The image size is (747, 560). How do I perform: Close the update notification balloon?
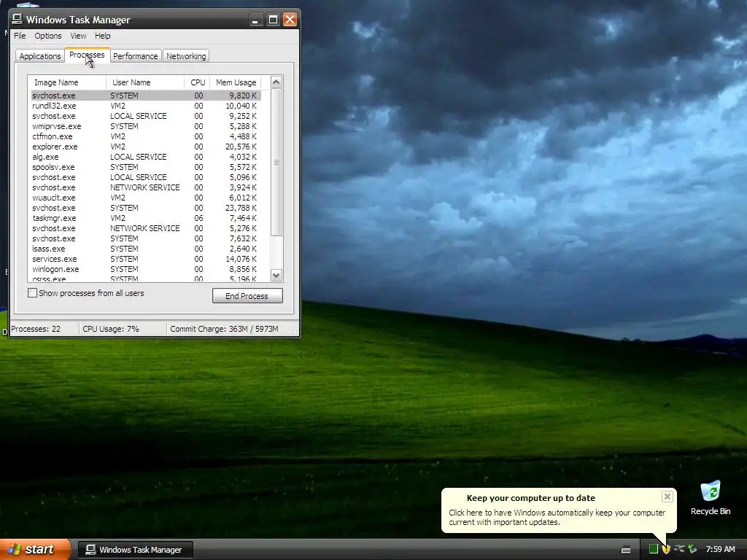coord(667,497)
